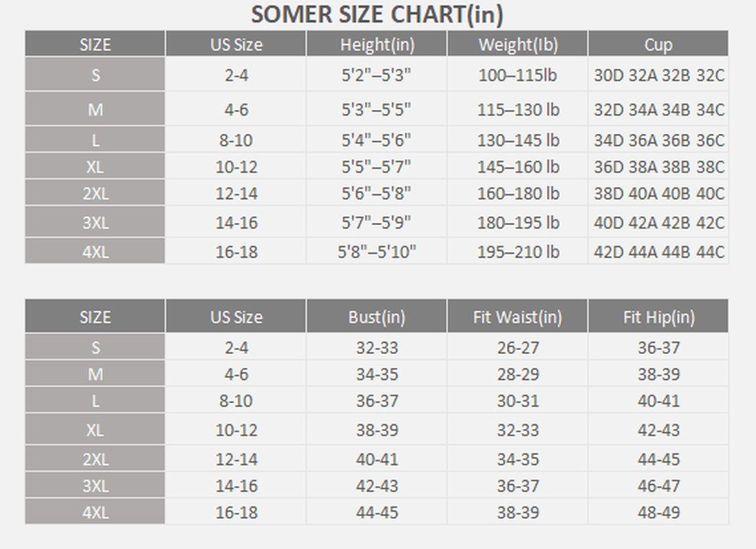Viewport: 756px width, 549px height.
Task: Click the 26-27 fit waist cell
Action: coord(518,347)
